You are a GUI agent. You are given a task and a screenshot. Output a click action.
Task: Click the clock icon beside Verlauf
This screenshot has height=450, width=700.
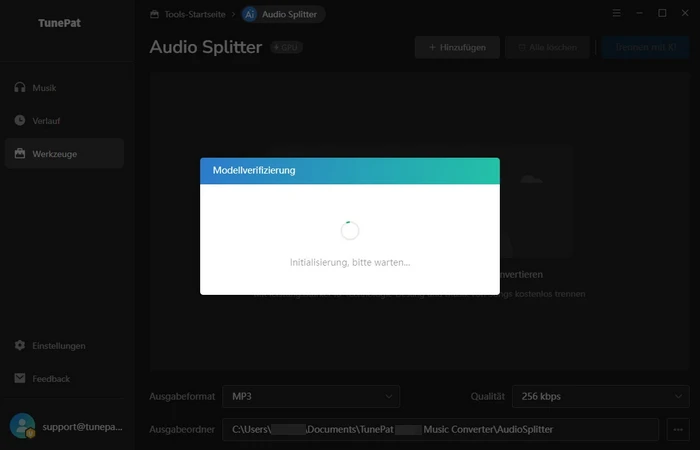coord(20,120)
